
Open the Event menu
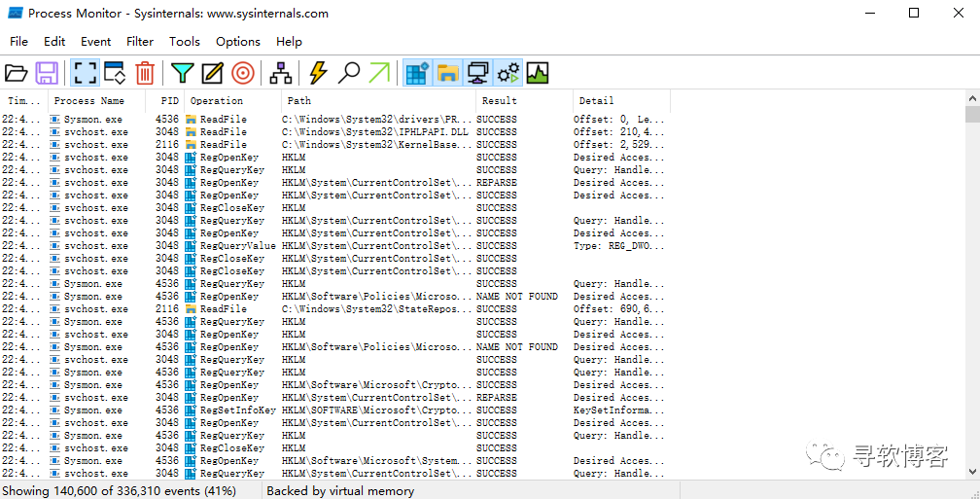[x=95, y=42]
